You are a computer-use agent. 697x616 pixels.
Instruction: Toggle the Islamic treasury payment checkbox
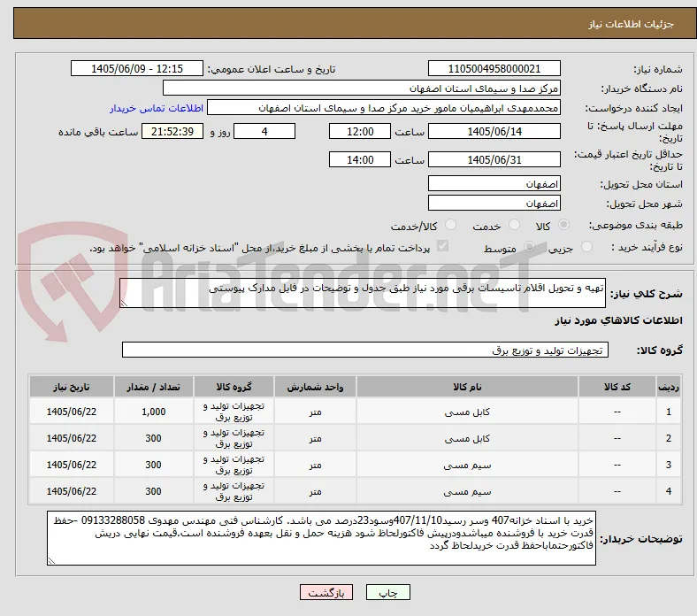[x=442, y=246]
